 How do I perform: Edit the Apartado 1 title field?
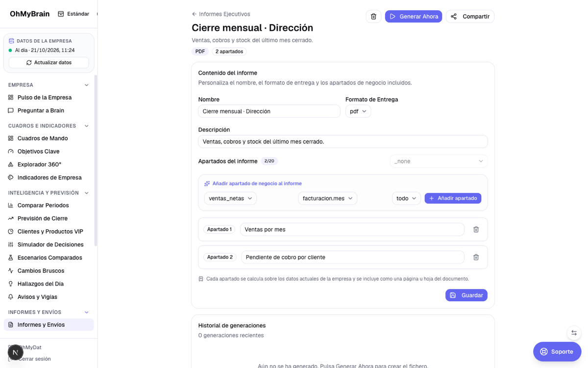pos(352,229)
